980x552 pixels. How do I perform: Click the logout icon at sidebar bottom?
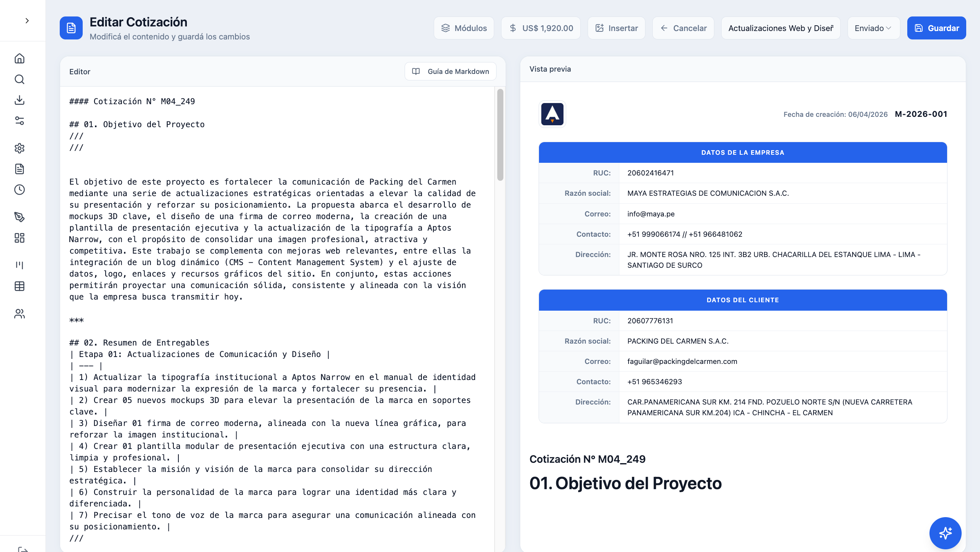pos(23,549)
